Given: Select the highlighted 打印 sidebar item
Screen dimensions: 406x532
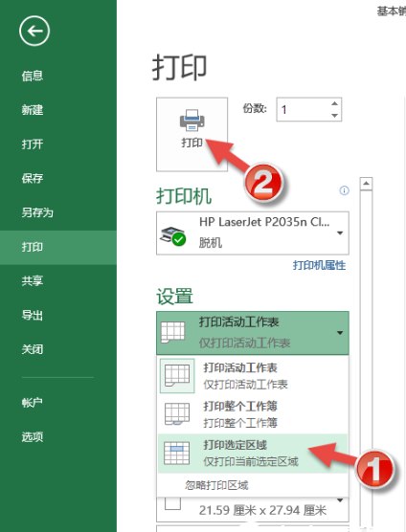Looking at the screenshot, I should [58, 247].
